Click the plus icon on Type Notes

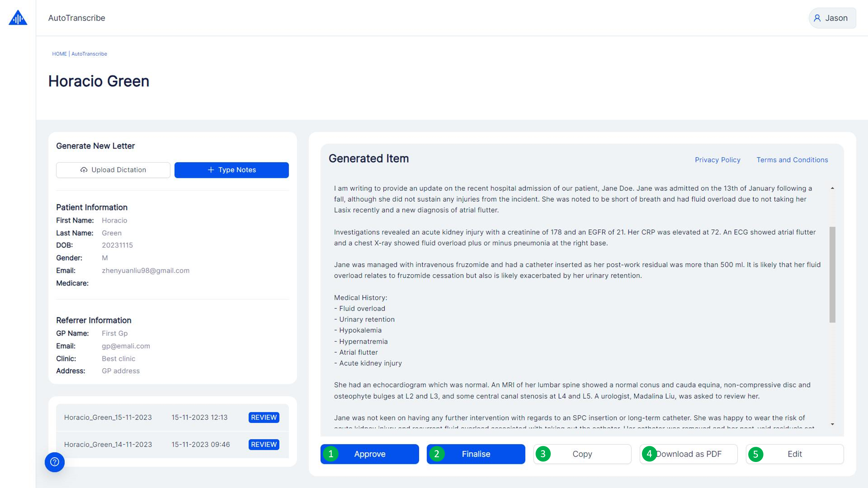[x=211, y=170]
